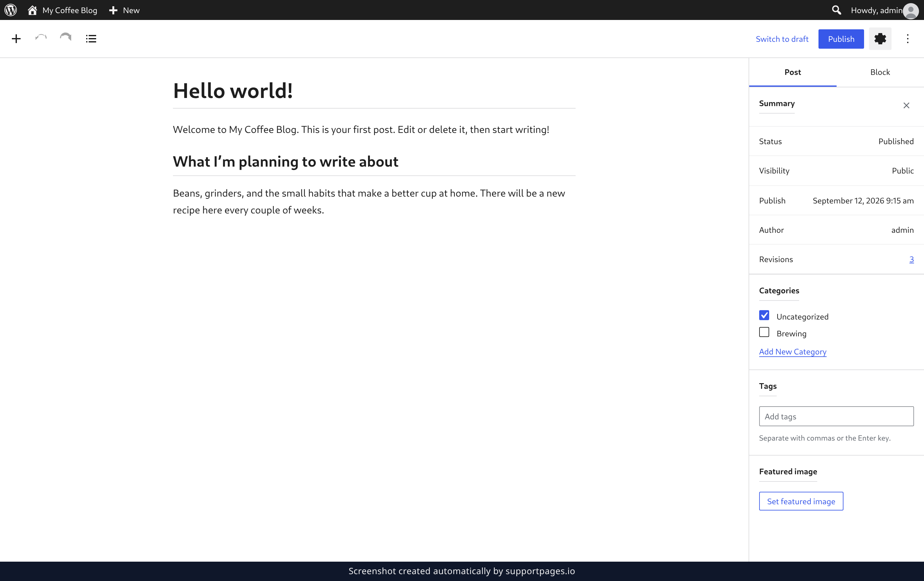The height and width of the screenshot is (581, 924).
Task: Click the Hello world! post title
Action: pyautogui.click(x=233, y=91)
